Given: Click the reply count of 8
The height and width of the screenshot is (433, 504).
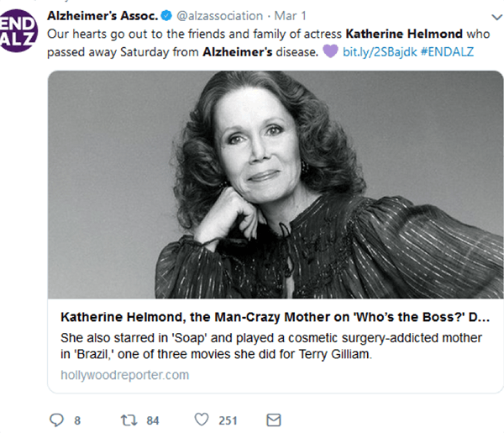Looking at the screenshot, I should coord(77,420).
